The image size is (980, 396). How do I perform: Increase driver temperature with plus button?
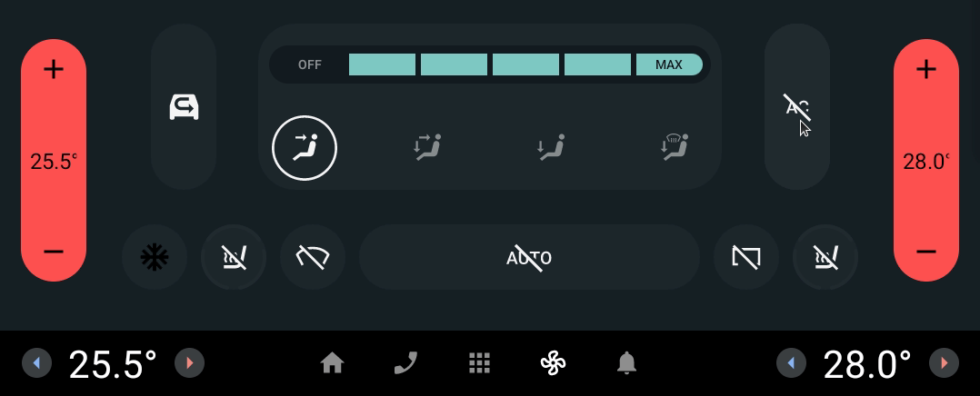[x=54, y=69]
